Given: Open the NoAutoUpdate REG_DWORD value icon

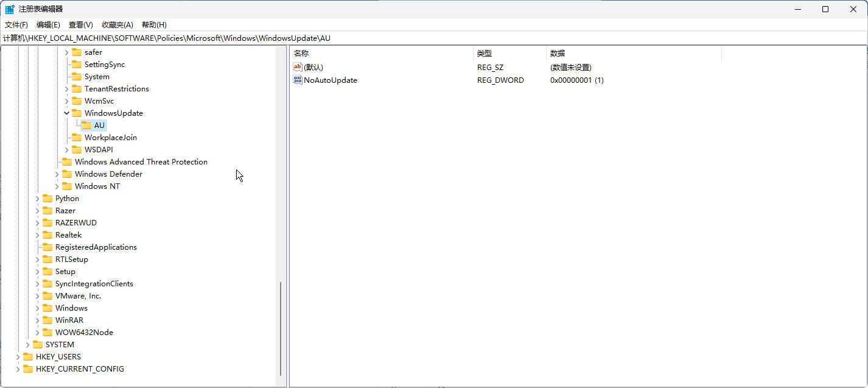Looking at the screenshot, I should click(x=298, y=80).
